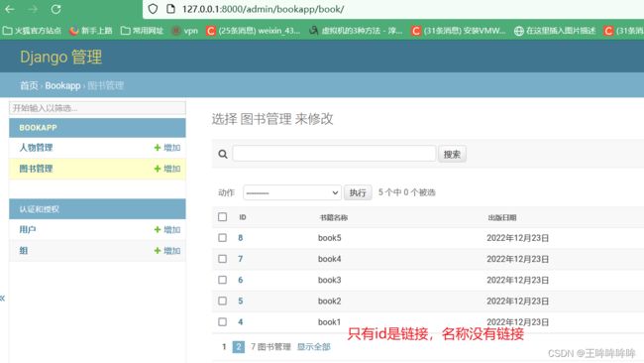644x363 pixels.
Task: Click the plus 增加 icon beside 人物管理
Action: [158, 148]
